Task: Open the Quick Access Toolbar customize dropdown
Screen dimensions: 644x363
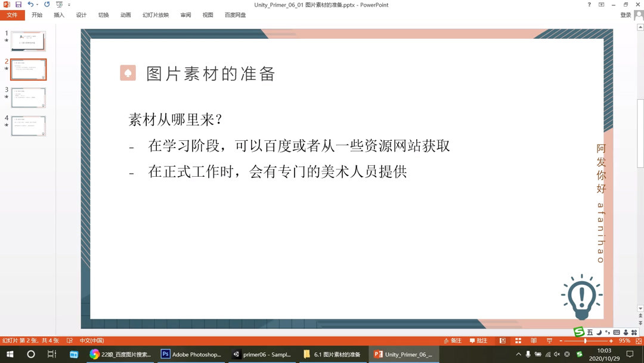Action: [x=69, y=4]
